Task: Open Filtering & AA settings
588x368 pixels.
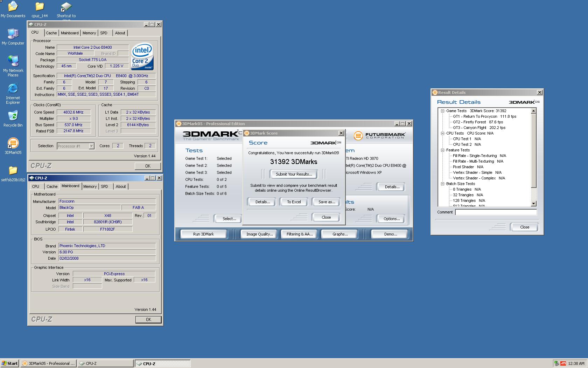Action: (299, 234)
